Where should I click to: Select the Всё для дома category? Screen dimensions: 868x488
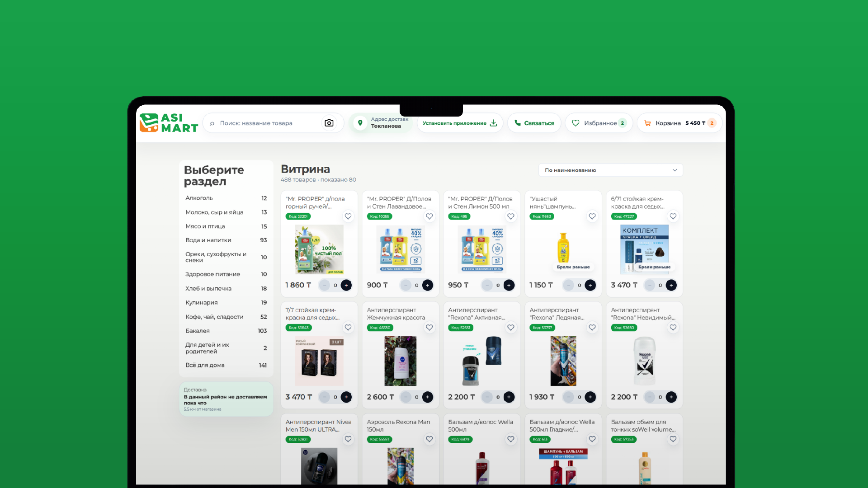226,366
